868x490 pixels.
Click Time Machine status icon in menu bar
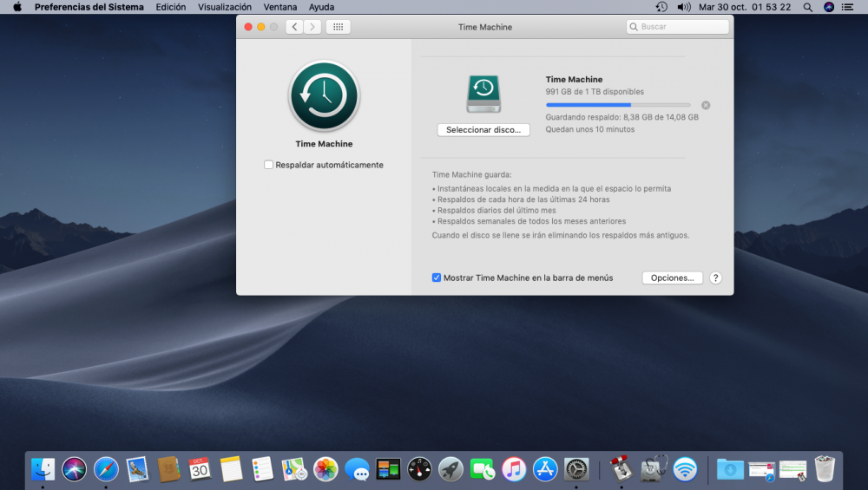tap(661, 7)
